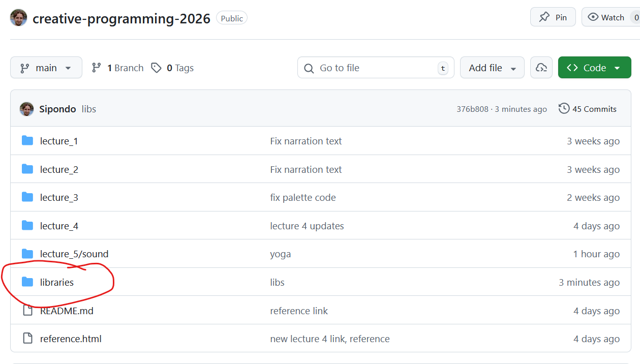Click the 0 Tags tag icon

click(x=157, y=68)
